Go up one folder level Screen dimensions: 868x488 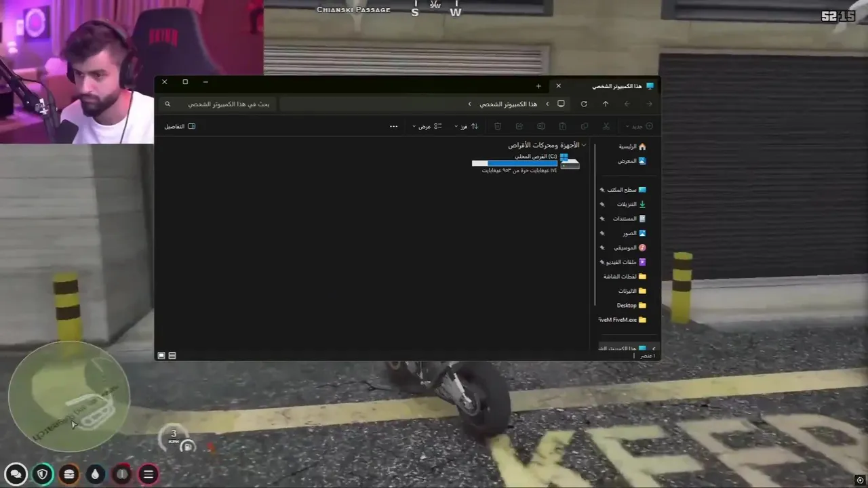[606, 104]
